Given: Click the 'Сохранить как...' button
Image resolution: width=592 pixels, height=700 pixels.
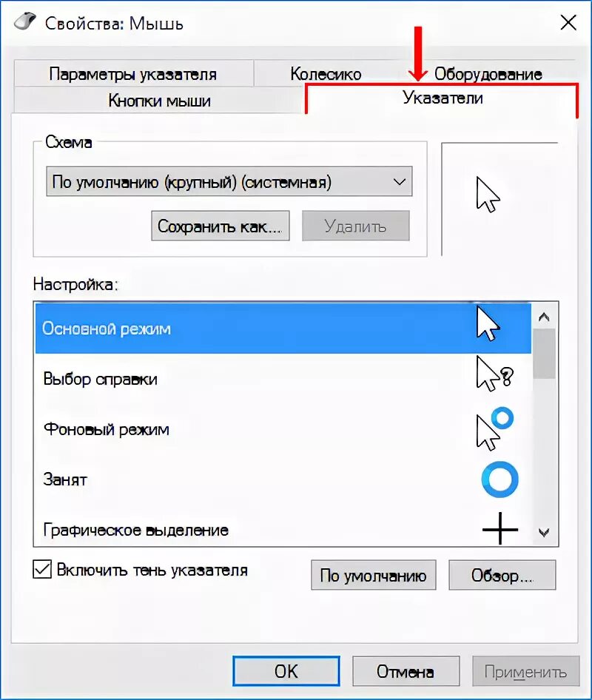Looking at the screenshot, I should point(220,226).
